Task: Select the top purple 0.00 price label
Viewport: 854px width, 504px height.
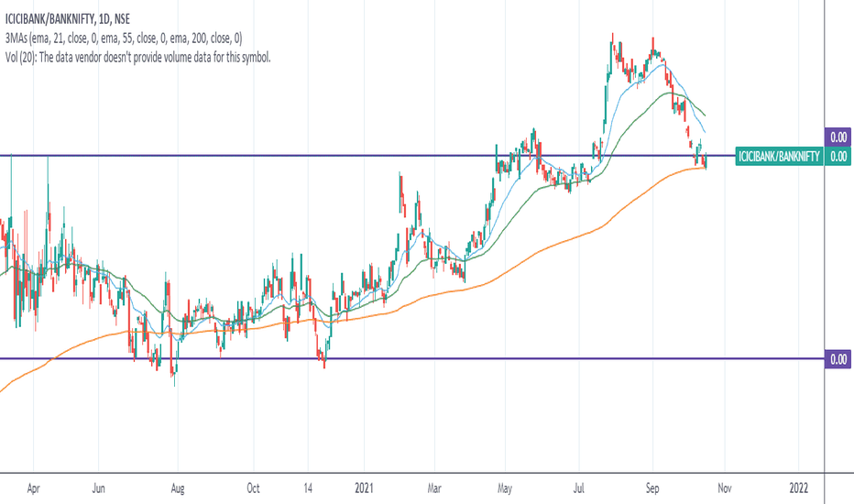Action: click(x=838, y=137)
